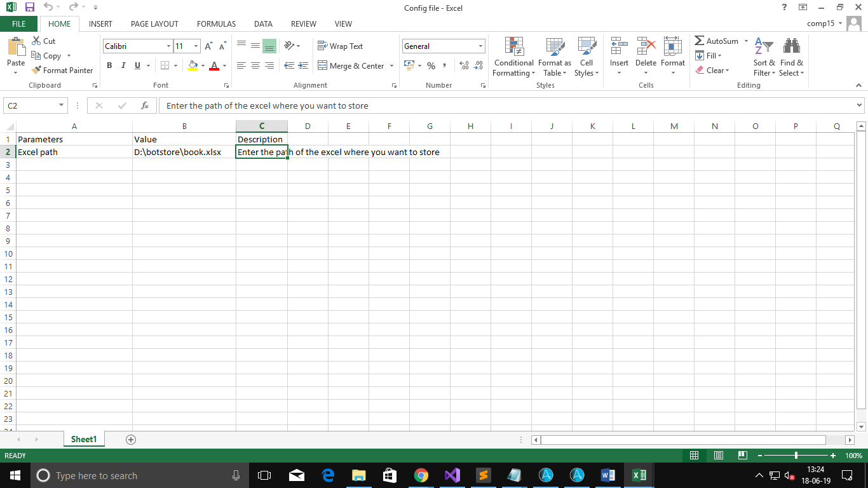Toggle Italic text formatting
The width and height of the screenshot is (868, 488).
click(x=123, y=65)
